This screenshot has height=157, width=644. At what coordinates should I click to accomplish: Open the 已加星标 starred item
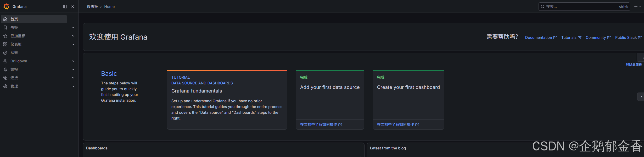18,36
